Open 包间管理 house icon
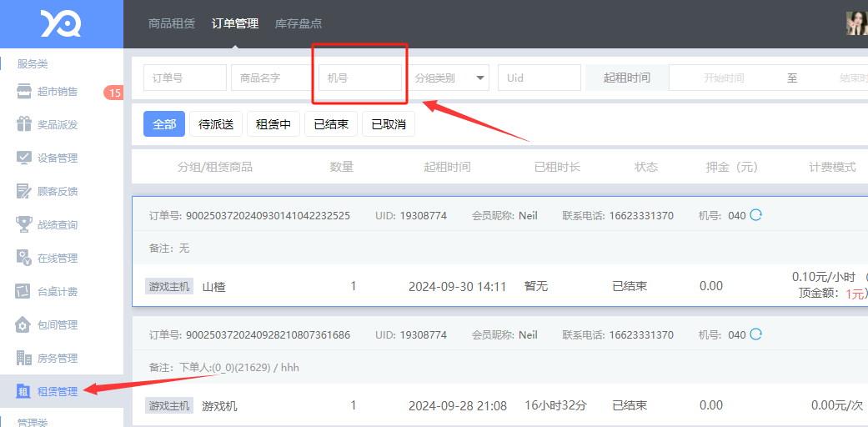 point(24,324)
